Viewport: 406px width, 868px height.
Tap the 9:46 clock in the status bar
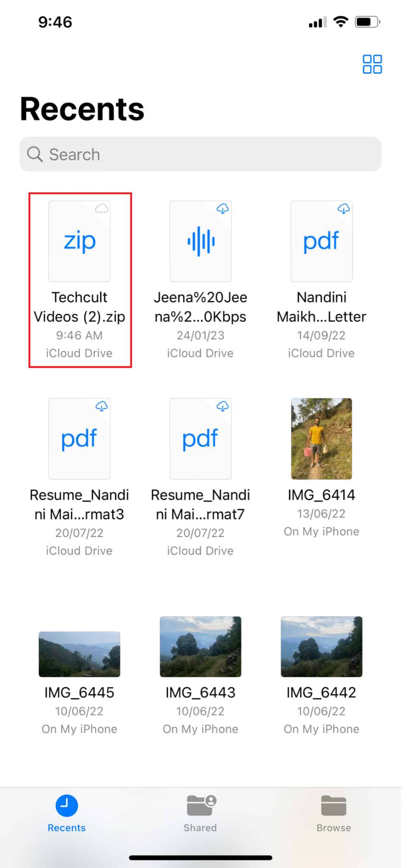(x=55, y=22)
